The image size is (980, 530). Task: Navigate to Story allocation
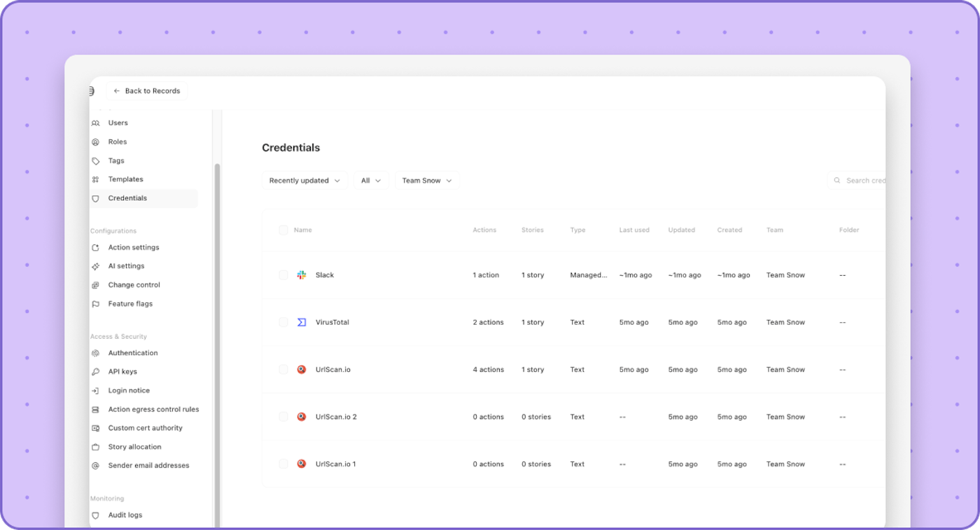134,447
